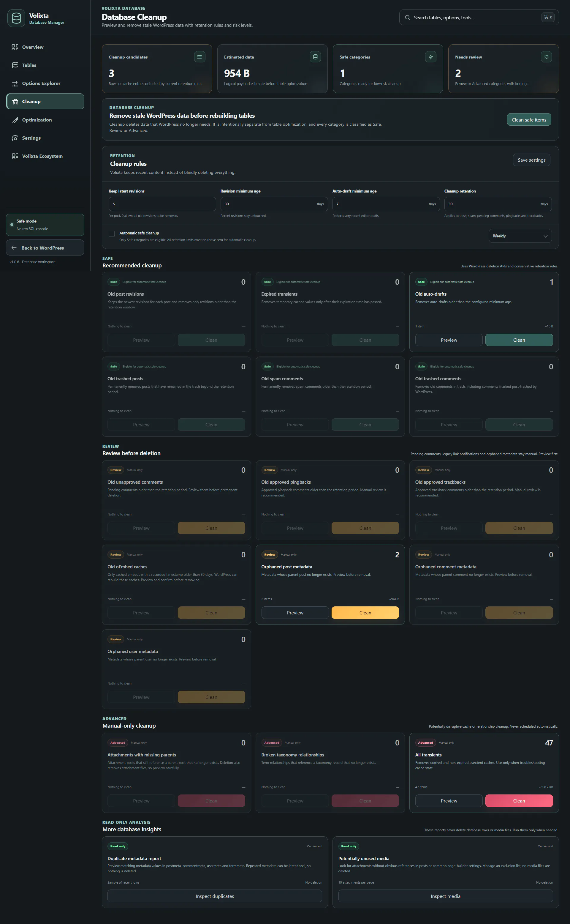Click the Options Explorer sliders icon
The height and width of the screenshot is (924, 570).
click(x=15, y=83)
